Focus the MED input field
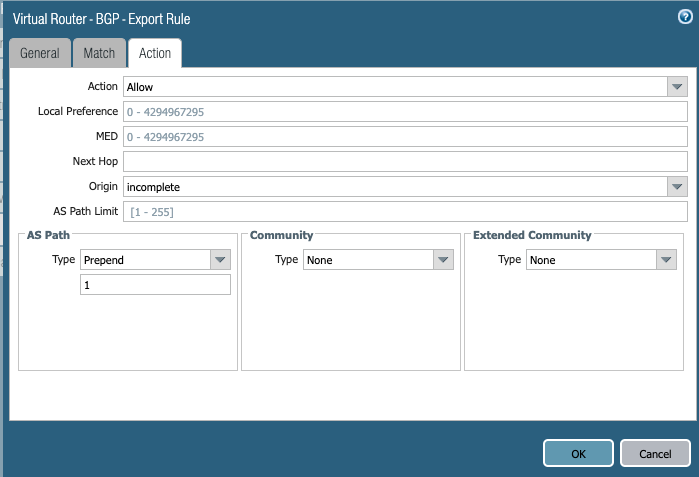This screenshot has width=699, height=477. [405, 137]
